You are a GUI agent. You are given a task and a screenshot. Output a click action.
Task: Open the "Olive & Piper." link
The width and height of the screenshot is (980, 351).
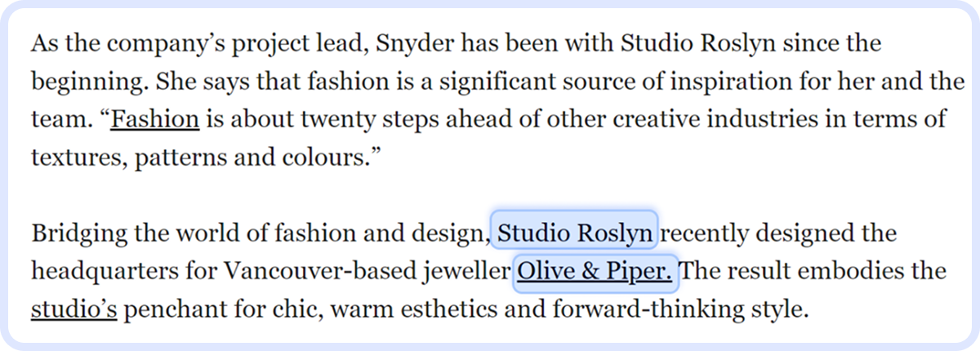tap(595, 271)
